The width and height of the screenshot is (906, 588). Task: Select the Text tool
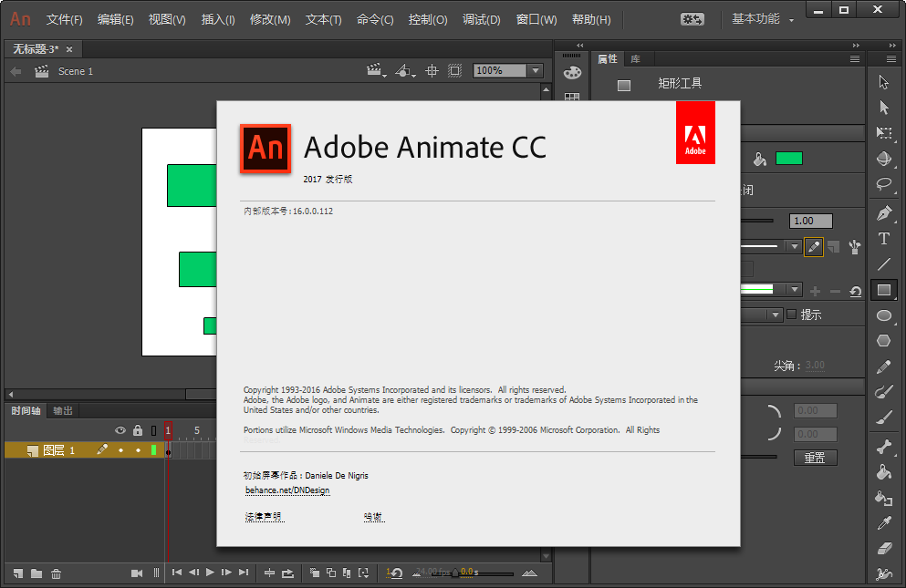[x=883, y=238]
